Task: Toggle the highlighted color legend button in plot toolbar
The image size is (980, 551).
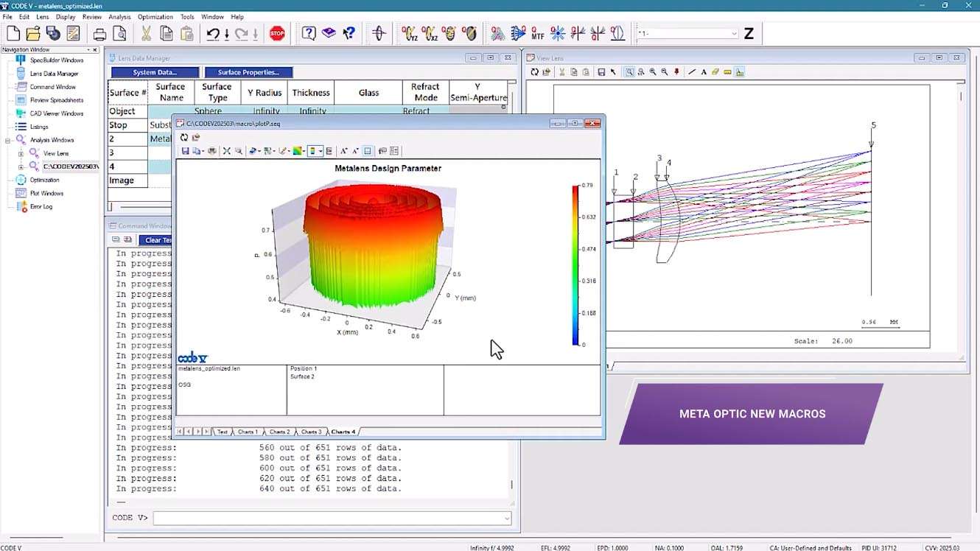Action: coord(313,151)
